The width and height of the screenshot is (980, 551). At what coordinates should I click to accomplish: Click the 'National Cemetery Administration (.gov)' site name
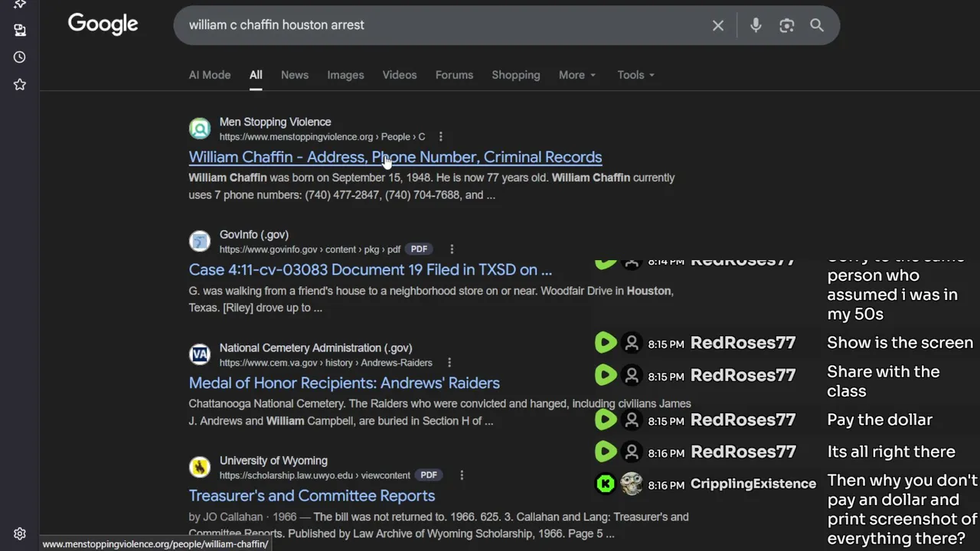point(315,347)
